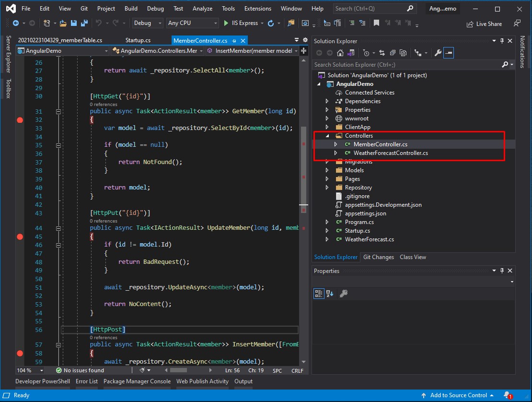The width and height of the screenshot is (532, 402).
Task: Click the notifications bell in status bar
Action: 508,395
